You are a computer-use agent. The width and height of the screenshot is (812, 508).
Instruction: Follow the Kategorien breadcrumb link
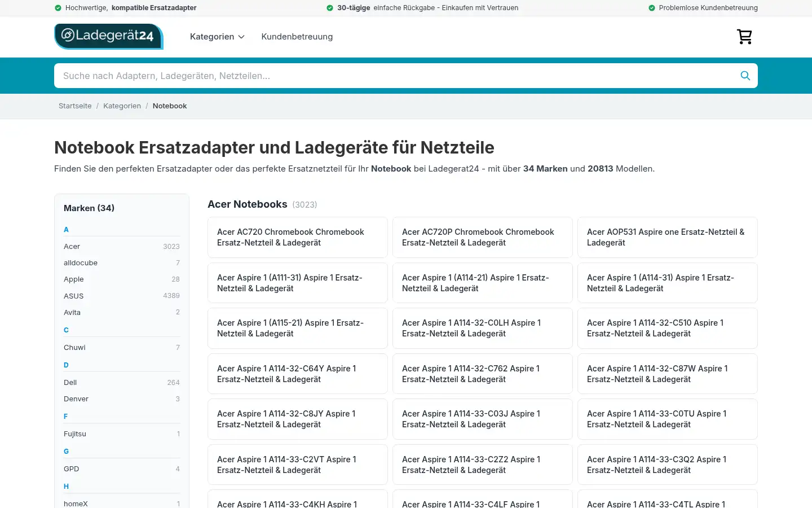(x=122, y=106)
